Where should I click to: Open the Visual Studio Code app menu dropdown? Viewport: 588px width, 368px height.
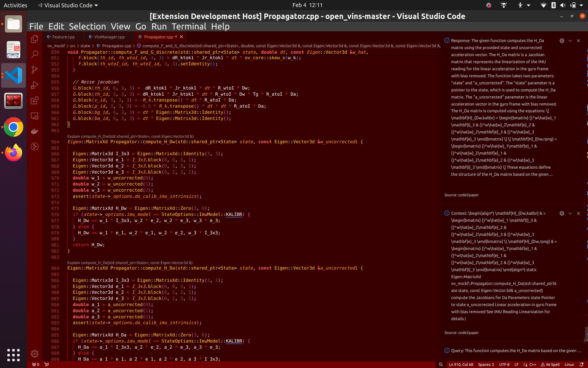click(x=68, y=5)
